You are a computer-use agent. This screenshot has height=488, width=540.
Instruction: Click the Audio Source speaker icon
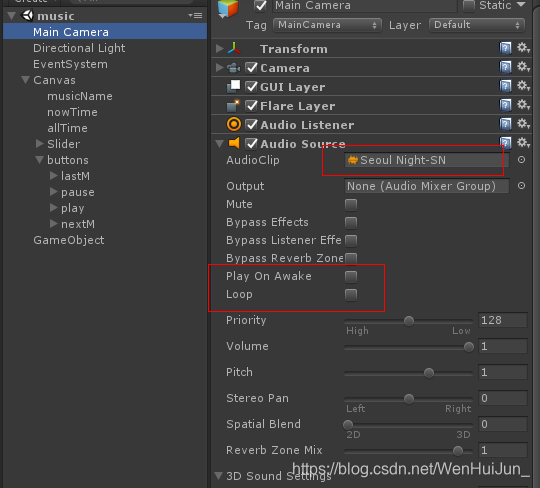(x=234, y=143)
